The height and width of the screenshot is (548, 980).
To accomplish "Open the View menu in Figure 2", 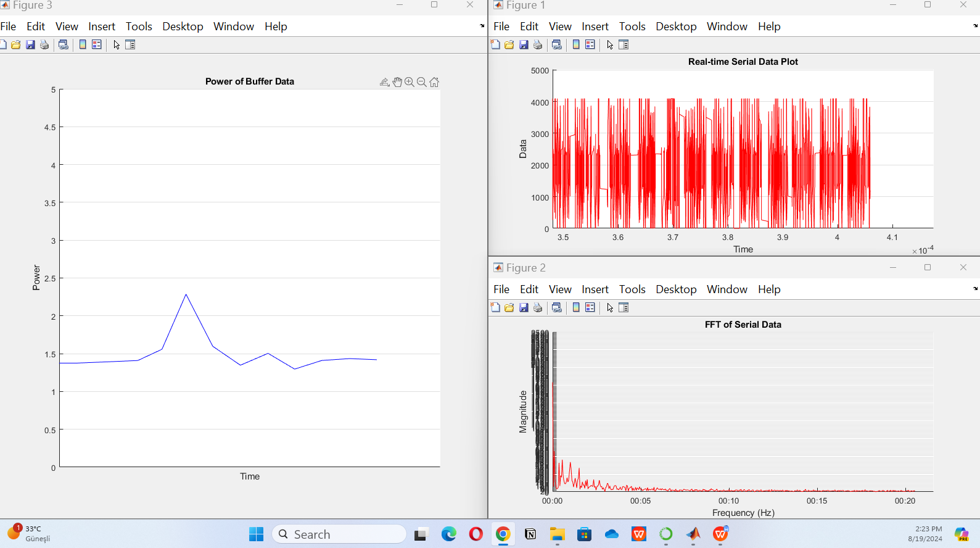I will 560,289.
